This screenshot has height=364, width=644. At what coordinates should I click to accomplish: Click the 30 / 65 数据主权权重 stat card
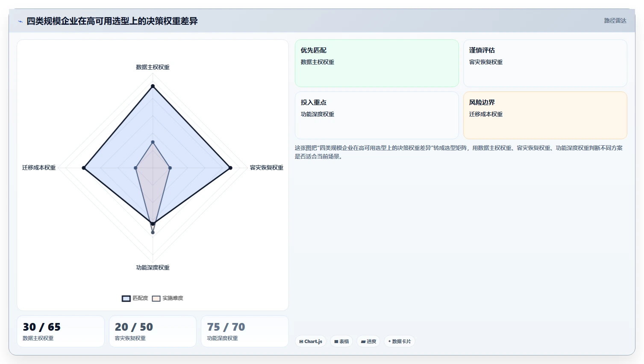[61, 332]
